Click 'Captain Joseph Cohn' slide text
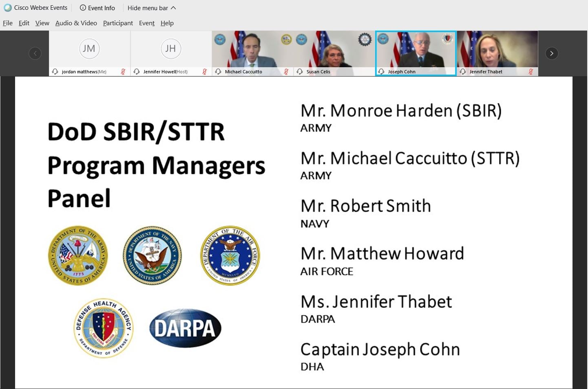588x389 pixels. (380, 349)
